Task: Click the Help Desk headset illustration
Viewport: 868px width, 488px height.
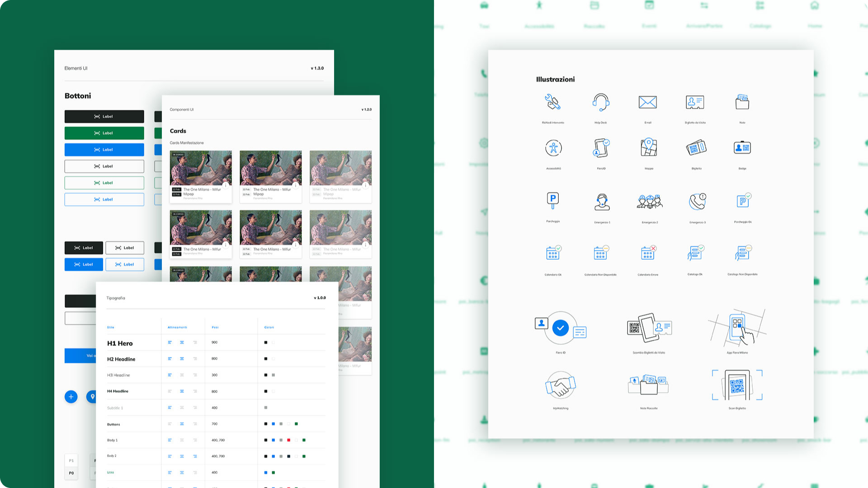Action: pyautogui.click(x=601, y=103)
